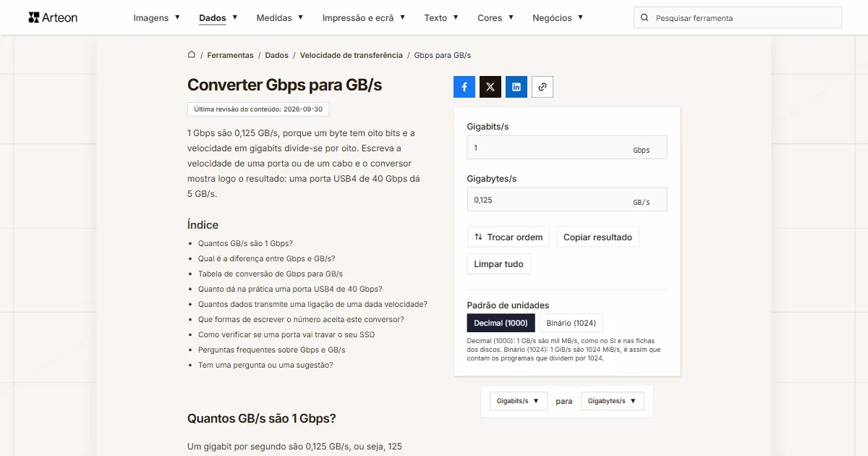Open the home breadcrumb icon
Image resolution: width=868 pixels, height=456 pixels.
click(192, 55)
